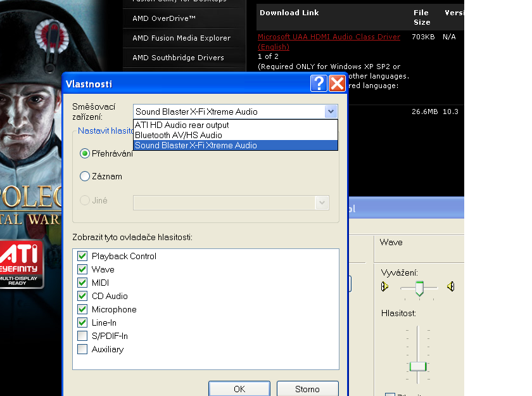
Task: Collapse the Směšovací zařízení dropdown arrow
Action: 331,112
